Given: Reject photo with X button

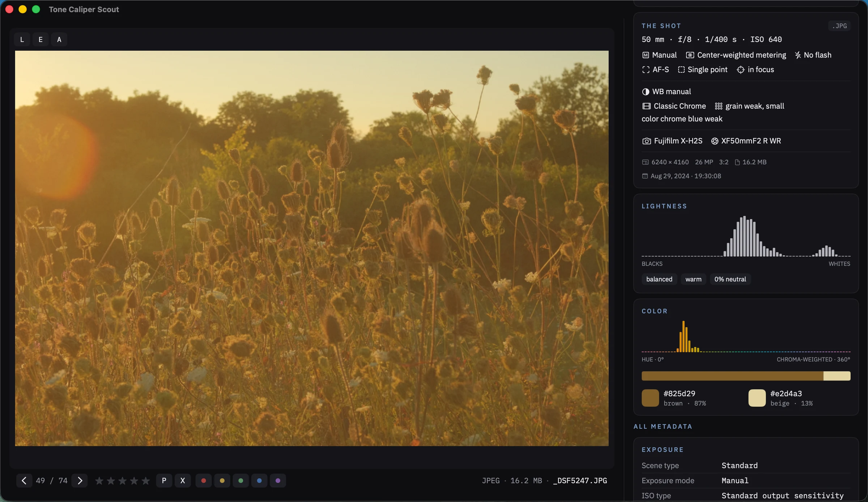Looking at the screenshot, I should point(183,480).
